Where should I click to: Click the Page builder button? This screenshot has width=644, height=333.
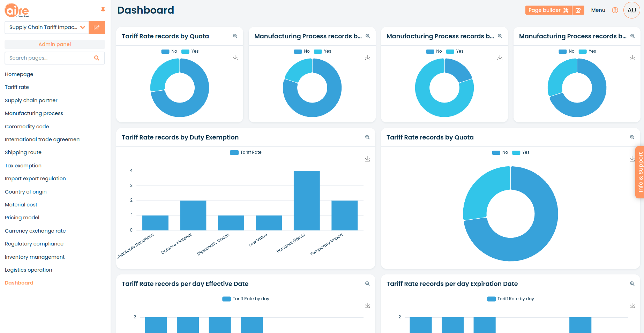click(548, 10)
